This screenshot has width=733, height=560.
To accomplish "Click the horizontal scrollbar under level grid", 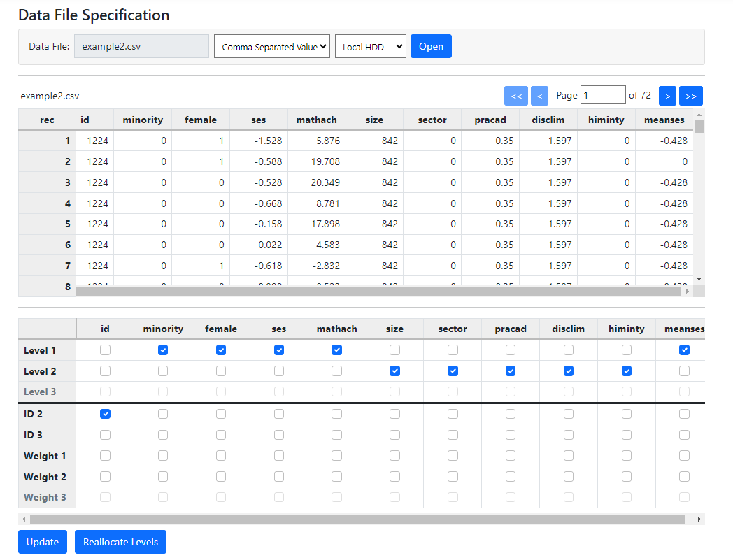I will 357,519.
